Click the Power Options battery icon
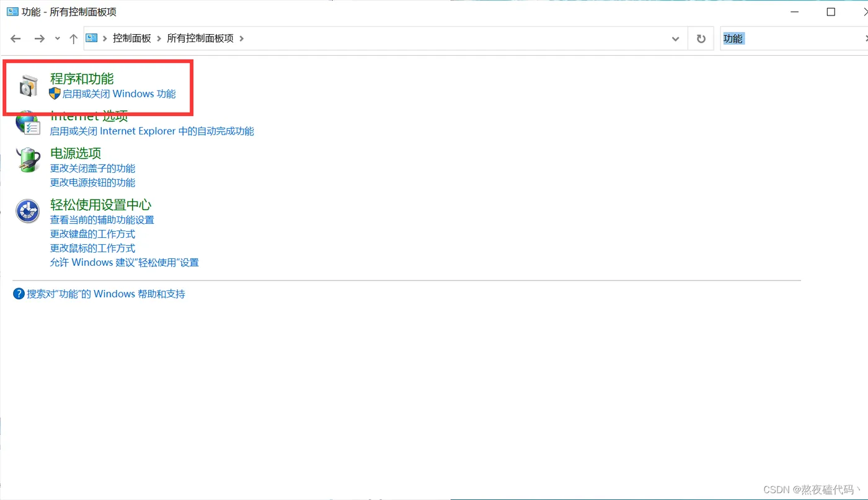The height and width of the screenshot is (500, 868). tap(28, 160)
